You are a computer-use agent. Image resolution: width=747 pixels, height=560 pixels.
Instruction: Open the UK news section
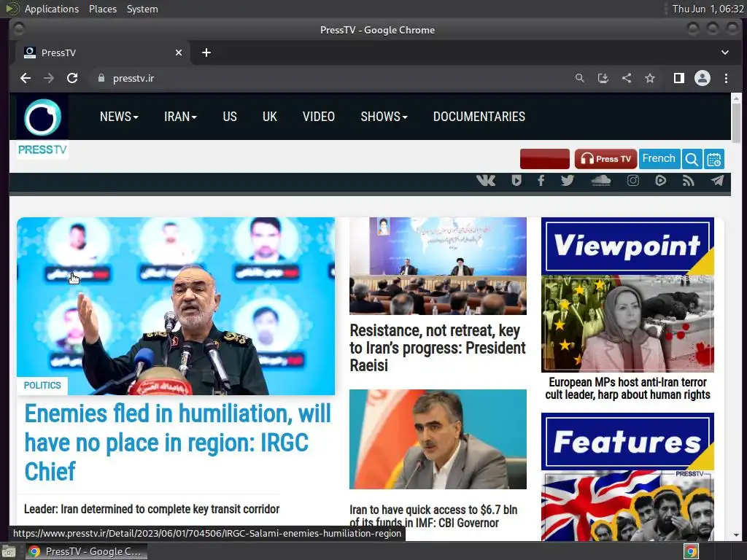(270, 117)
